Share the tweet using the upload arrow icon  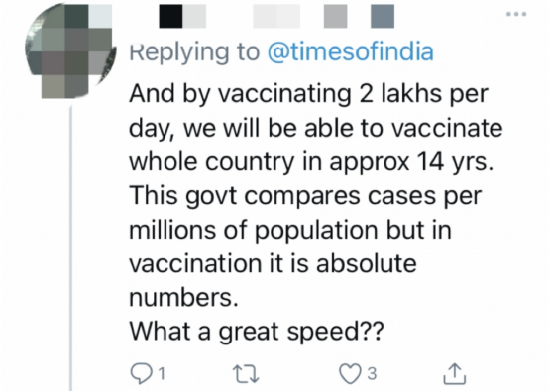(x=455, y=373)
